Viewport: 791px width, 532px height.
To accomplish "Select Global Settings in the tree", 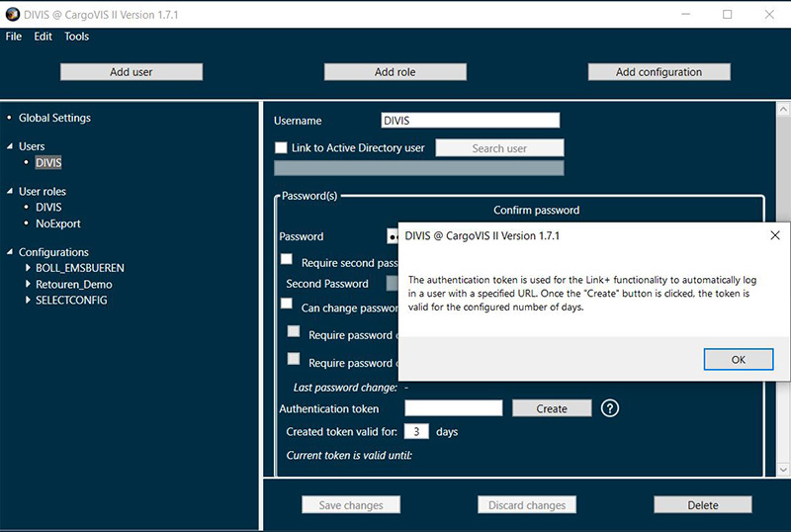I will pyautogui.click(x=54, y=118).
